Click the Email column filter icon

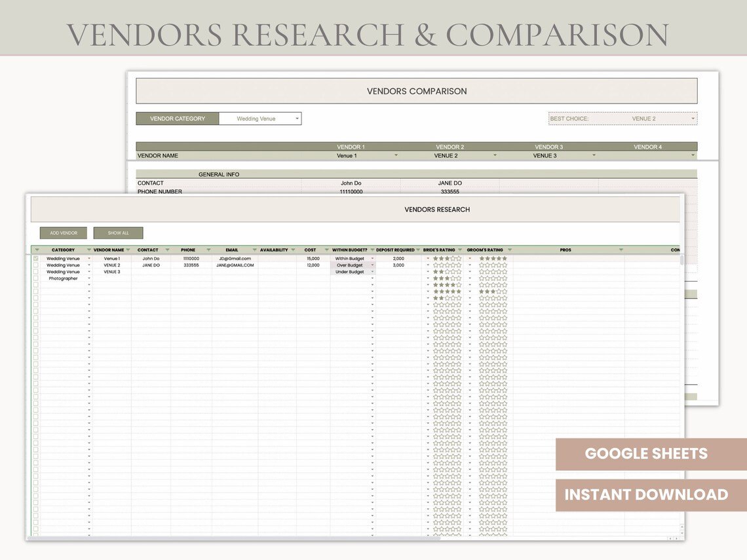pos(254,250)
